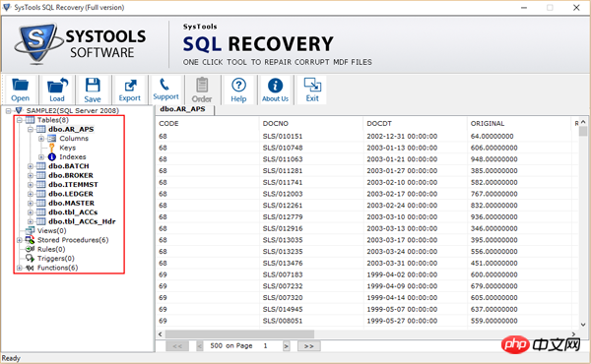591x364 pixels.
Task: Collapse the Tables(8) tree node
Action: 20,120
